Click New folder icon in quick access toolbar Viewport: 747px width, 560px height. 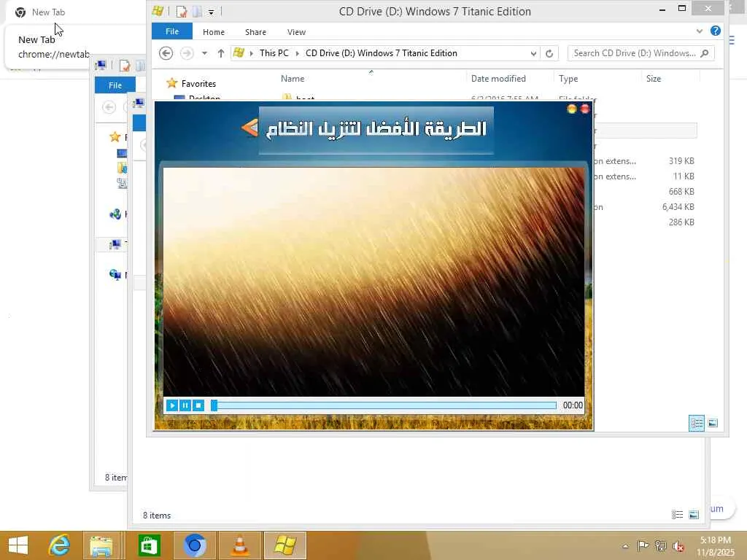coord(197,11)
